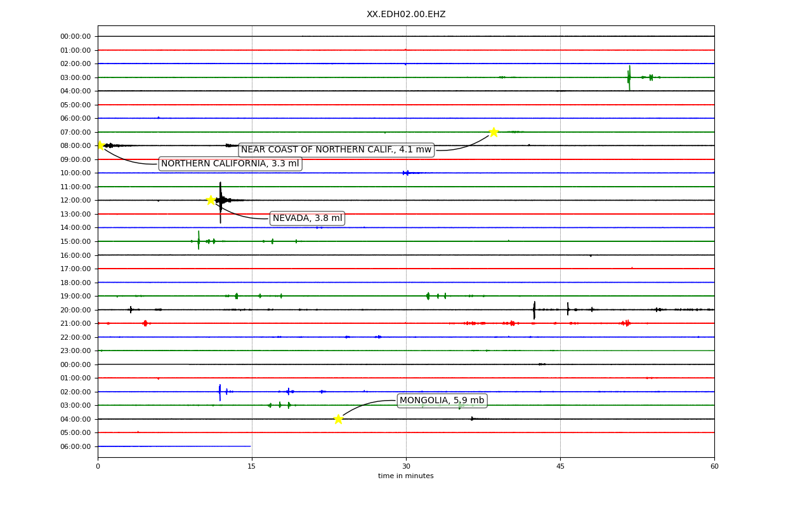Click the end of the short 06:00:00 blue trace

250,446
